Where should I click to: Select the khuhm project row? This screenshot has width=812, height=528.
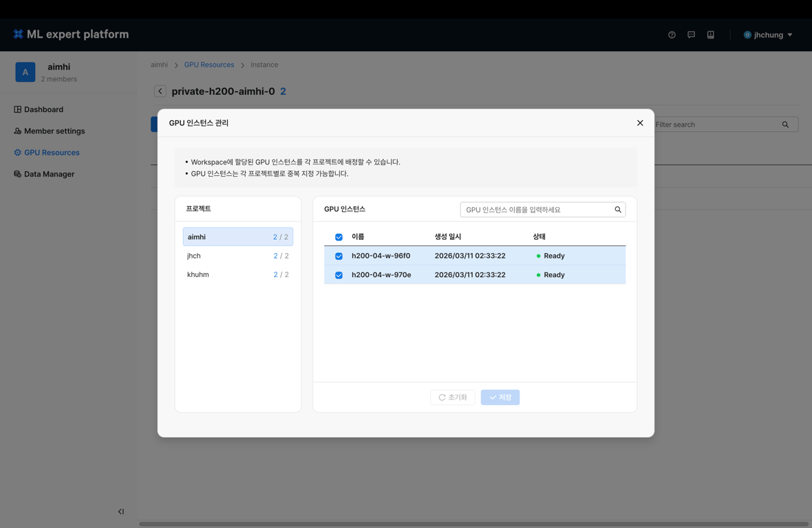pos(237,274)
